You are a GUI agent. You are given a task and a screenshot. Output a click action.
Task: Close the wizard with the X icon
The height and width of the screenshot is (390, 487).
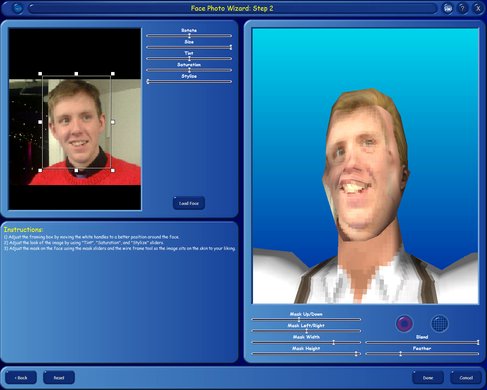478,9
